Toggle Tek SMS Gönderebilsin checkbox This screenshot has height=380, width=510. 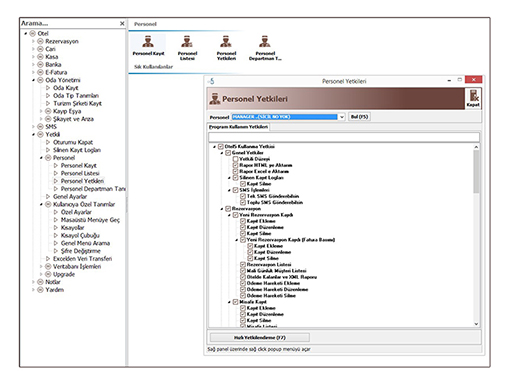[x=243, y=196]
